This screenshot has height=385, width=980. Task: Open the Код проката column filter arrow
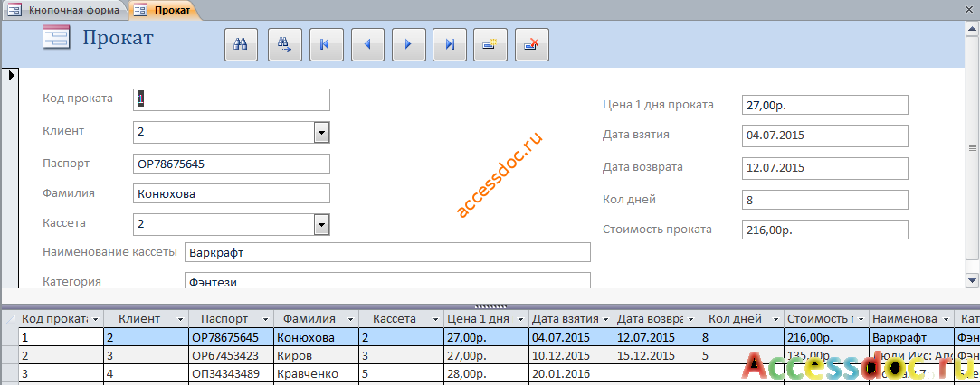point(96,319)
